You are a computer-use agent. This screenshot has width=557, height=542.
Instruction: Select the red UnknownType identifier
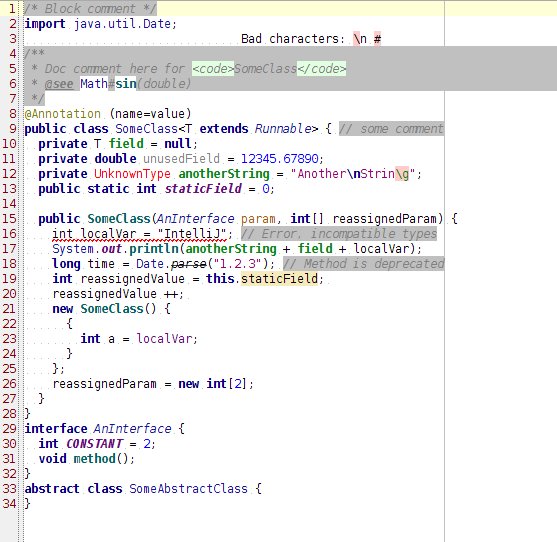(x=132, y=174)
